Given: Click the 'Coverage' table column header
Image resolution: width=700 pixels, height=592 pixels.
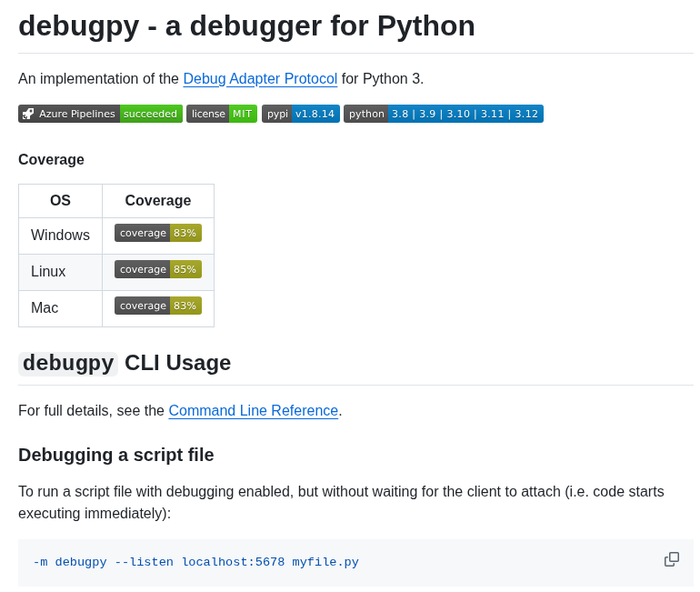Looking at the screenshot, I should pos(158,200).
